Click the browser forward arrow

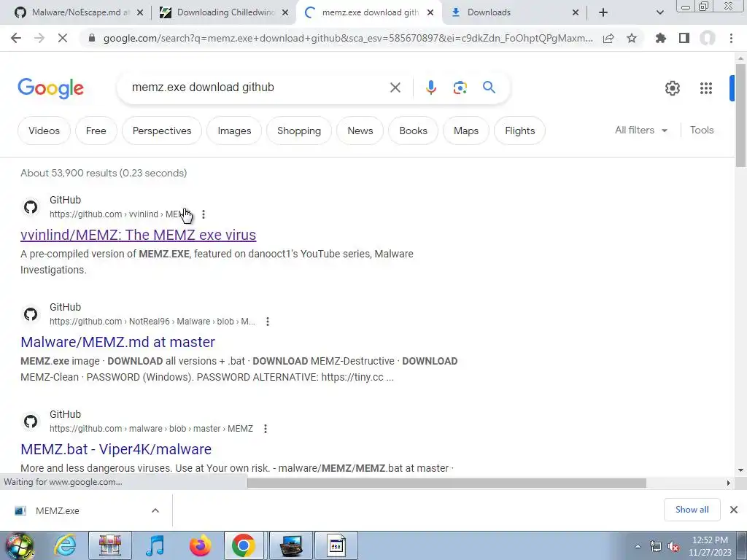39,38
